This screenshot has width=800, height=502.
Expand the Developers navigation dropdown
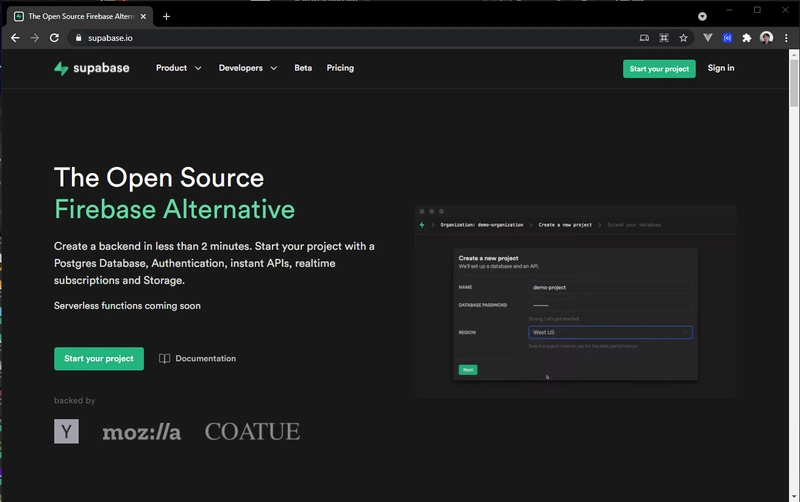click(x=248, y=68)
